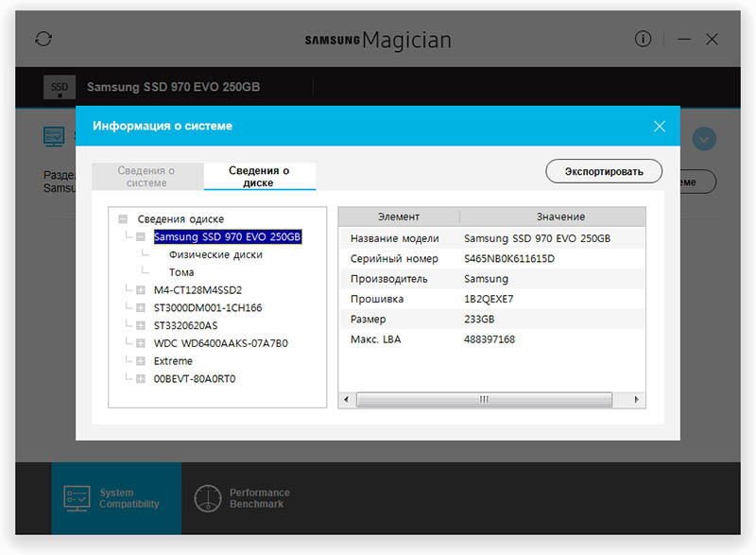756x555 pixels.
Task: Expand the Extreme drive node
Action: click(140, 361)
